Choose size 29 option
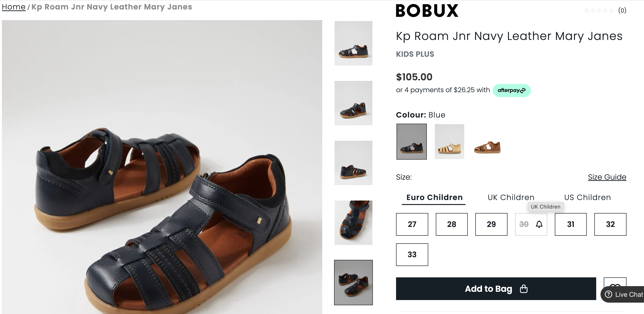The height and width of the screenshot is (314, 644). [x=491, y=224]
